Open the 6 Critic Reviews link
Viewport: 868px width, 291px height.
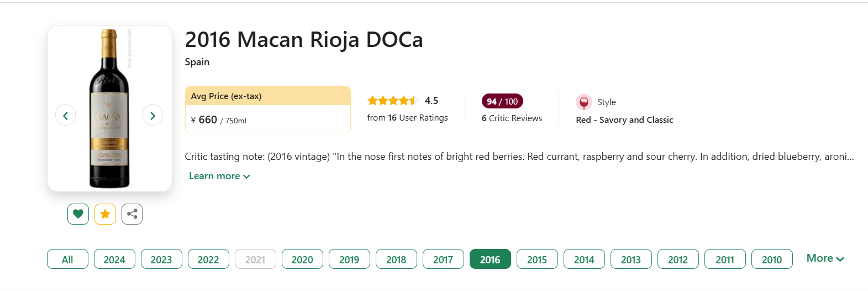click(512, 118)
